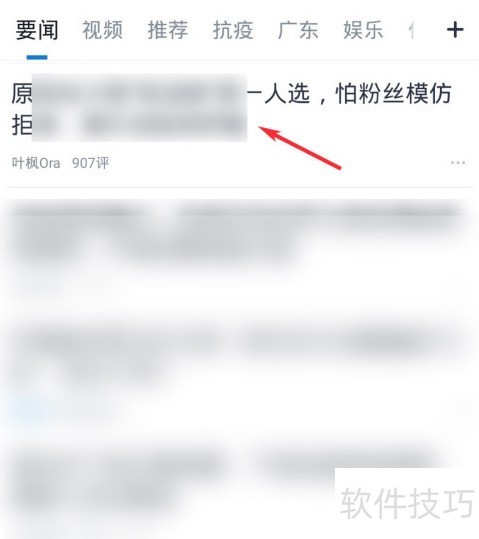Image resolution: width=479 pixels, height=539 pixels.
Task: Switch to the 视频 tab
Action: pos(102,30)
